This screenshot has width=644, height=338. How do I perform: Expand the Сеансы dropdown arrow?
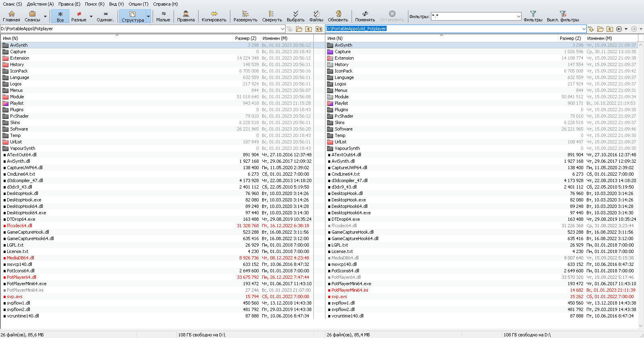pos(45,17)
